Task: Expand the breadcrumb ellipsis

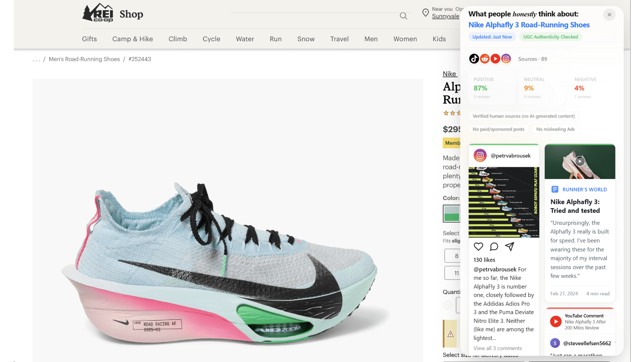Action: tap(36, 59)
